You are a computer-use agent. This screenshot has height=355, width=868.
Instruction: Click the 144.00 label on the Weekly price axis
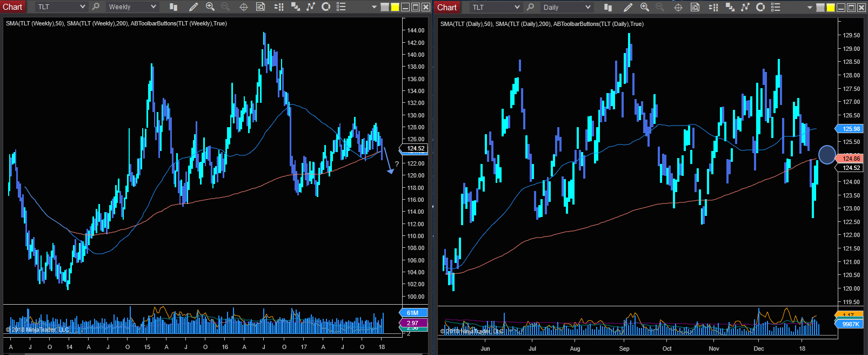click(x=416, y=31)
